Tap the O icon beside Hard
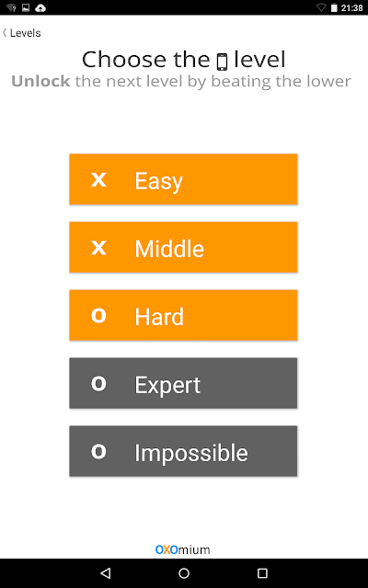 (x=98, y=315)
